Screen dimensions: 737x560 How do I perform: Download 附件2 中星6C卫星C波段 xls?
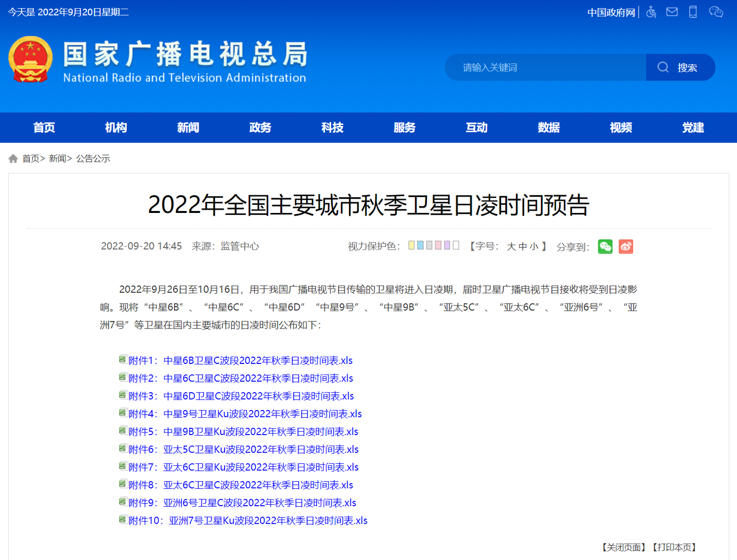pos(241,378)
